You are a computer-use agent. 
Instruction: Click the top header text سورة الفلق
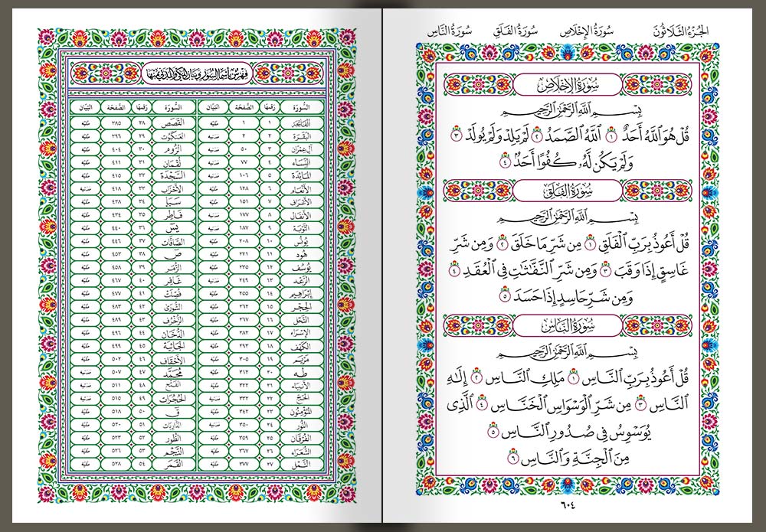tap(516, 31)
